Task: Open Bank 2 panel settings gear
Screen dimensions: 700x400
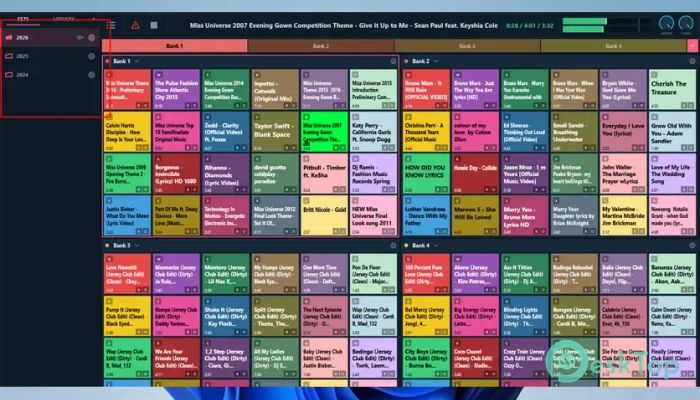Action: coord(692,61)
